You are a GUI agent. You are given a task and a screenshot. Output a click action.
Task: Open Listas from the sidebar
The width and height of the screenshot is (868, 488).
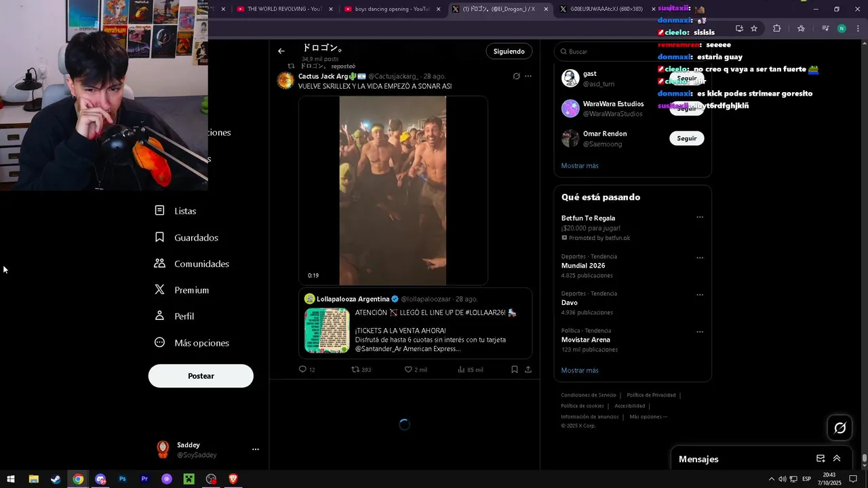point(176,211)
